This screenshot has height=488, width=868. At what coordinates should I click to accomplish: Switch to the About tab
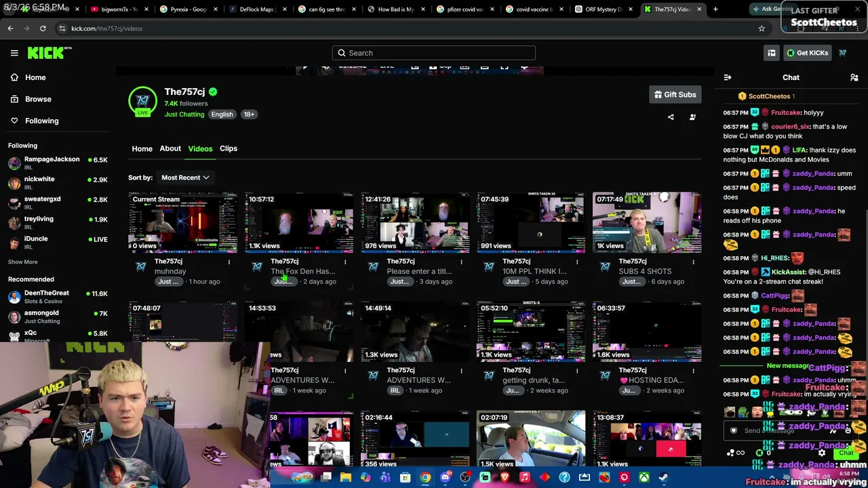coord(170,148)
